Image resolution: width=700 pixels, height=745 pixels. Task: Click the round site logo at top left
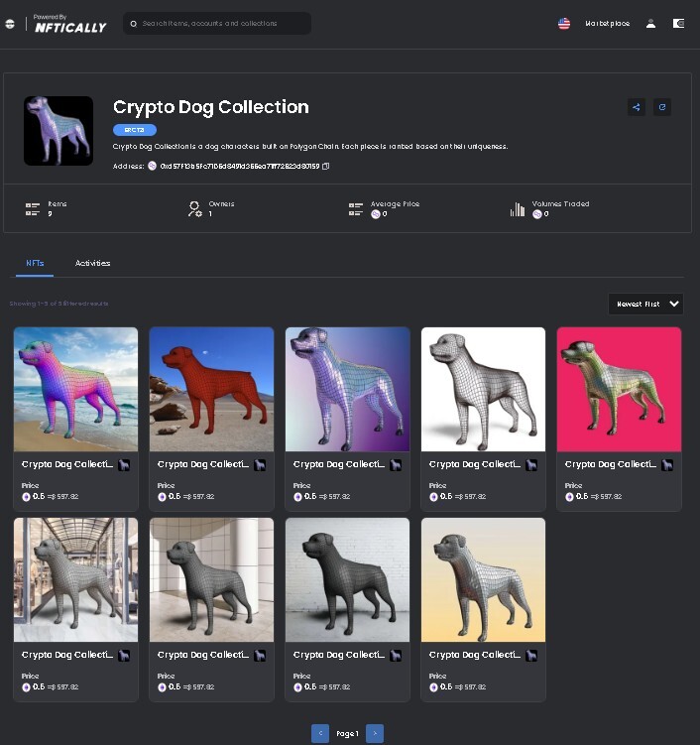pyautogui.click(x=10, y=23)
